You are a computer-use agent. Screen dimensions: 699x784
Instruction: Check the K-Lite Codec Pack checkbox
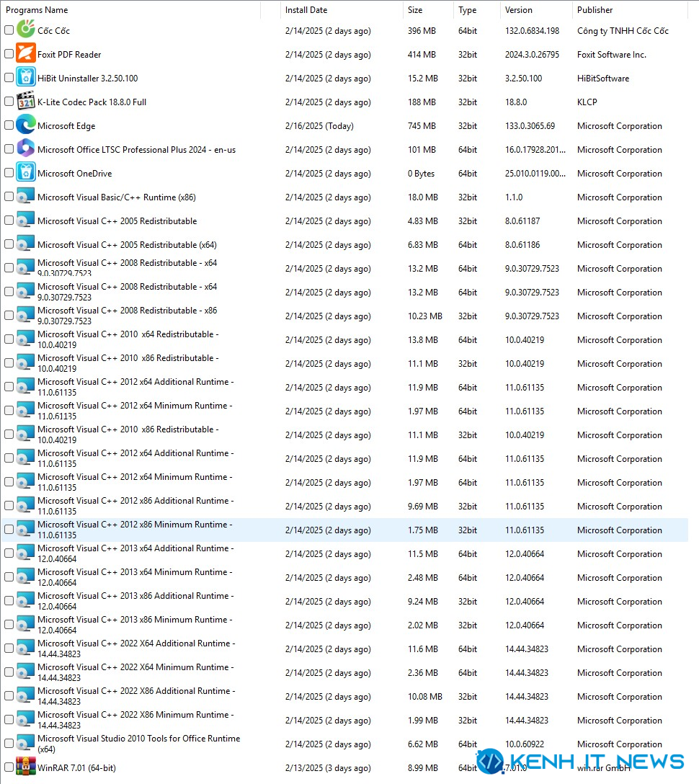[9, 101]
